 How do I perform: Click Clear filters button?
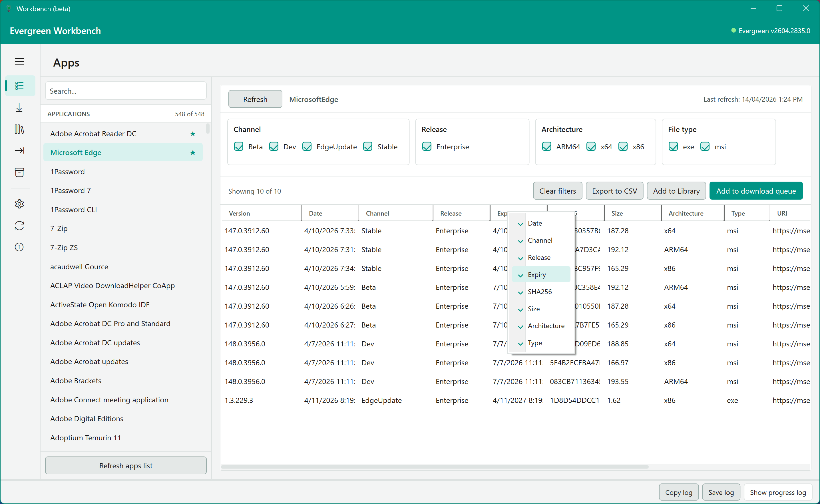point(557,191)
